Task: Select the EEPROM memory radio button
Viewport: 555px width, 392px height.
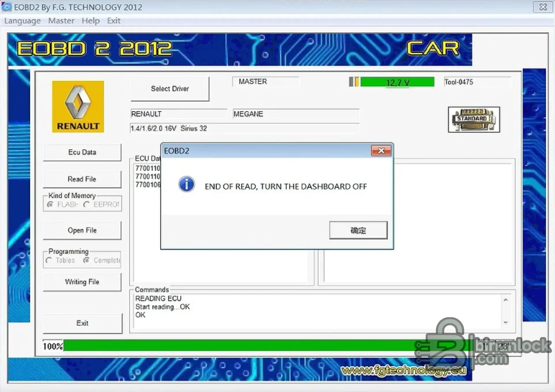Action: click(86, 204)
